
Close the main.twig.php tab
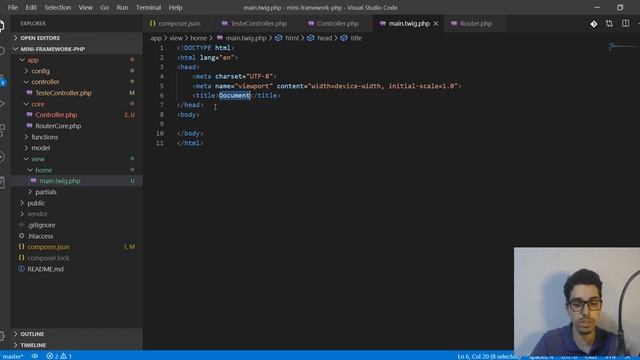tap(436, 24)
